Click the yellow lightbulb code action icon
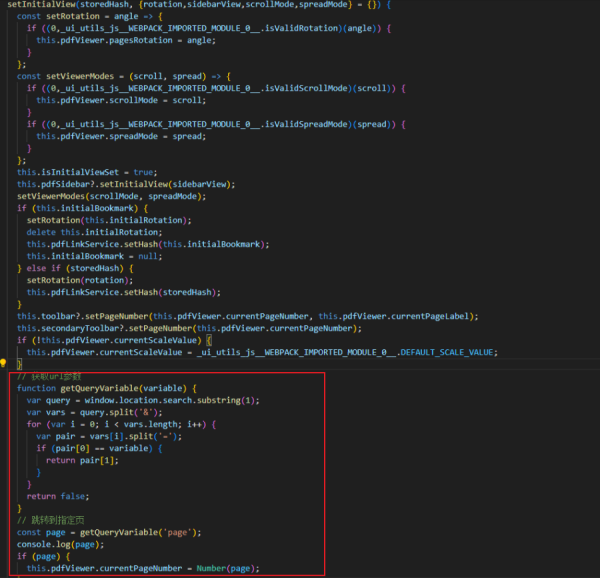Screen dimensions: 600x578 click(3, 363)
